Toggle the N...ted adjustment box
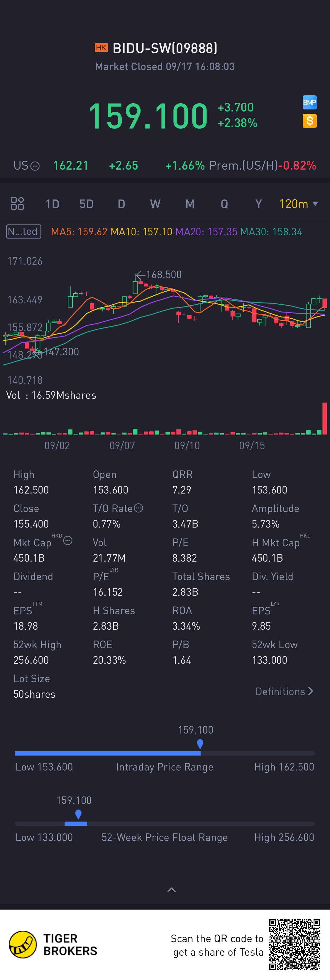This screenshot has height=980, width=330. (23, 231)
